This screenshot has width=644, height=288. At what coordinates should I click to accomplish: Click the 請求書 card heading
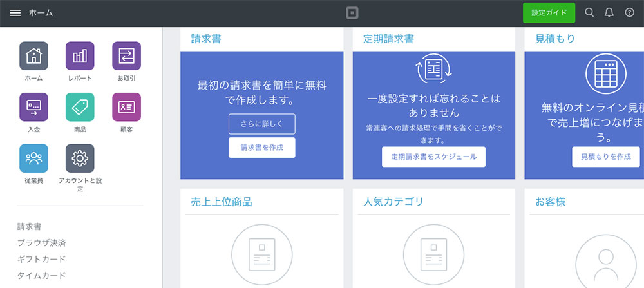pyautogui.click(x=206, y=39)
